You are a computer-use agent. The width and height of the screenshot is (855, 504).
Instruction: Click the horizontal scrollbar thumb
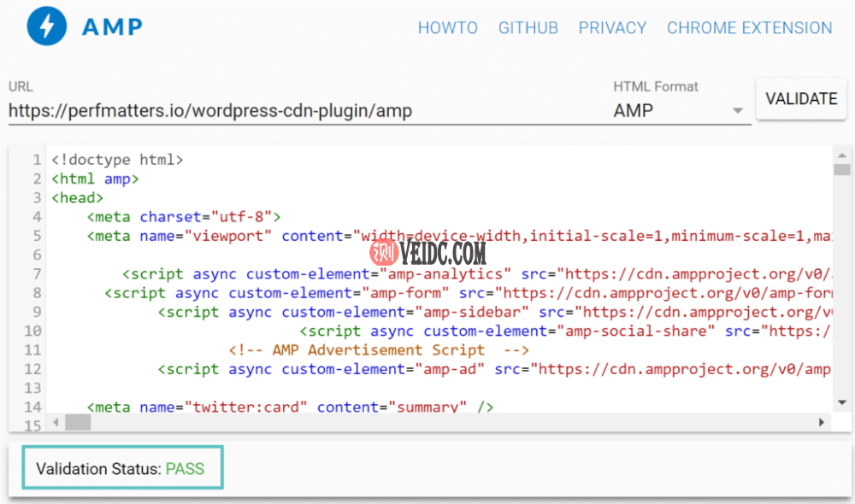78,422
